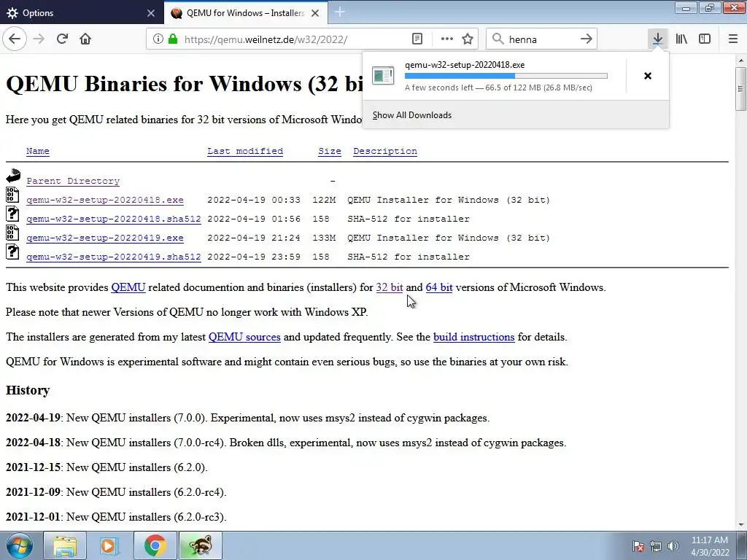Show site information icon in address bar

(x=158, y=39)
